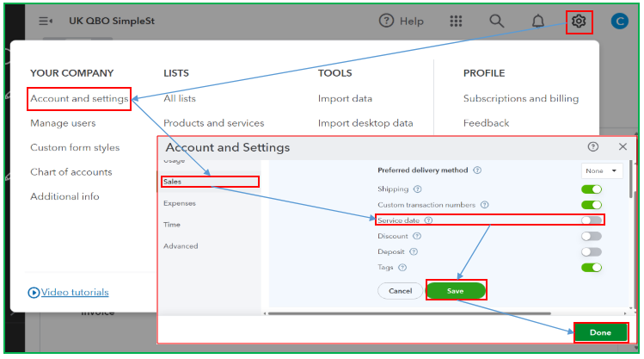This screenshot has height=359, width=644.
Task: Open Manage users menu item
Action: click(63, 123)
